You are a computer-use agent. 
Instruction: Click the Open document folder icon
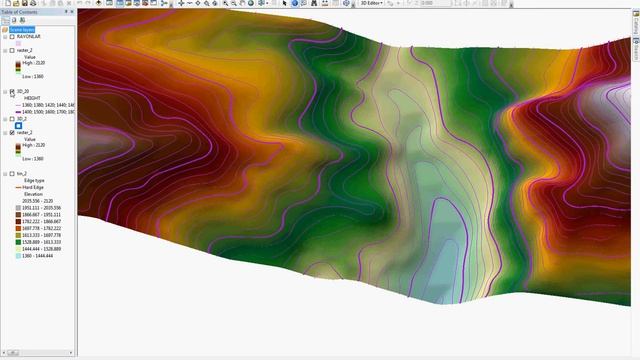(16, 3)
